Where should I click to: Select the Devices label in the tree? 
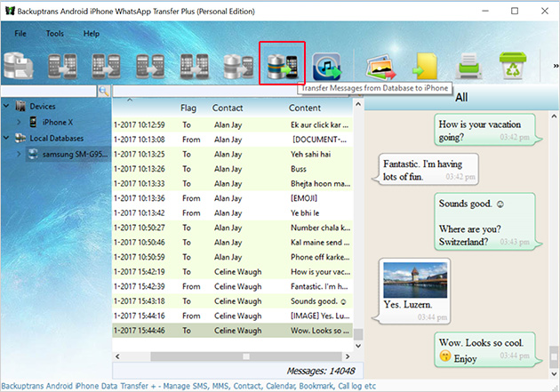[43, 107]
